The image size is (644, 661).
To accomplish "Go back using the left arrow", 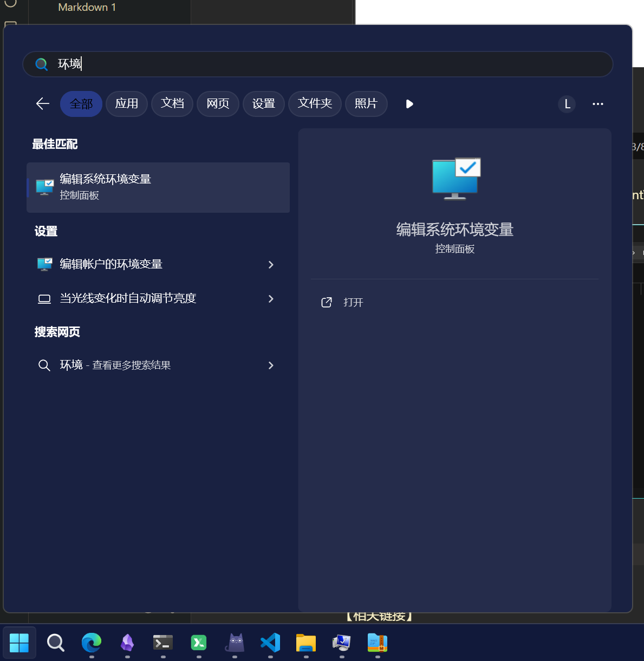I will pyautogui.click(x=43, y=104).
